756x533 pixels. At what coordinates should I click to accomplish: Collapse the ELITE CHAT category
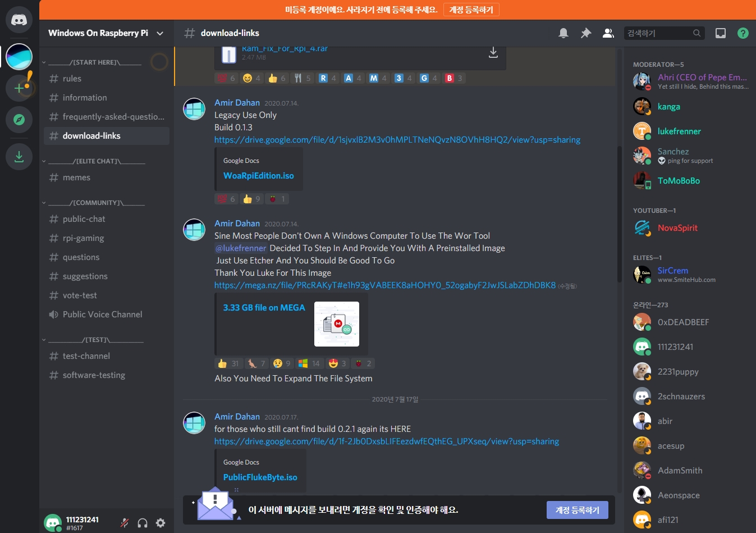tap(94, 161)
